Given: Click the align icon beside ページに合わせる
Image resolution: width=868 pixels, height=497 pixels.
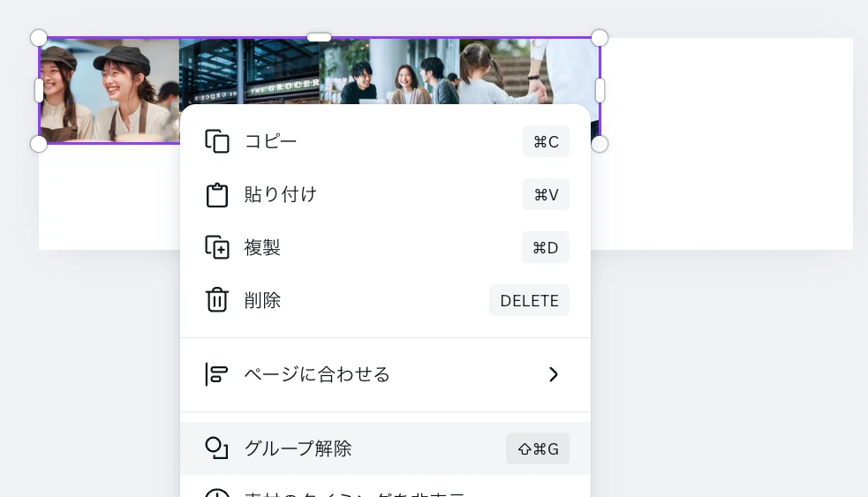Looking at the screenshot, I should click(x=216, y=374).
